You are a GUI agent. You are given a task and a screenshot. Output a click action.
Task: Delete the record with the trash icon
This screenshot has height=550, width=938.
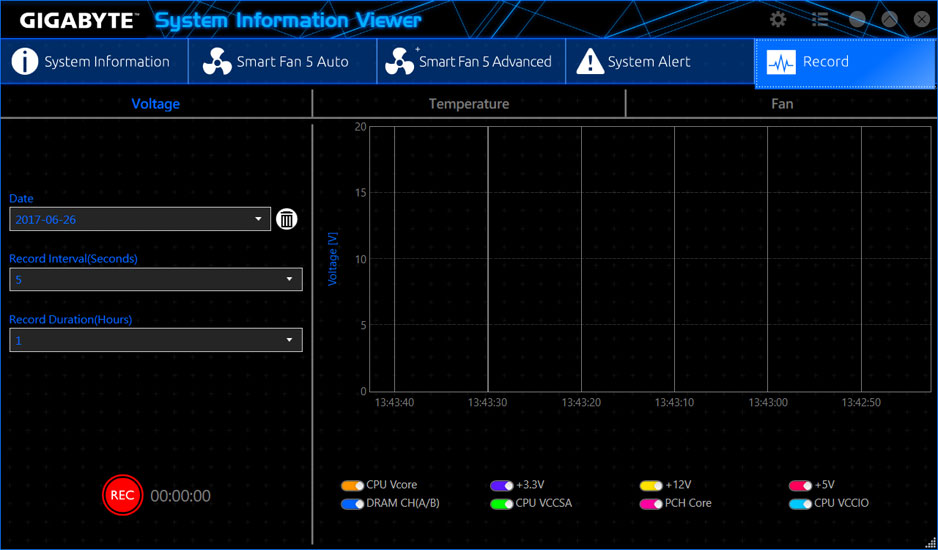coord(287,219)
